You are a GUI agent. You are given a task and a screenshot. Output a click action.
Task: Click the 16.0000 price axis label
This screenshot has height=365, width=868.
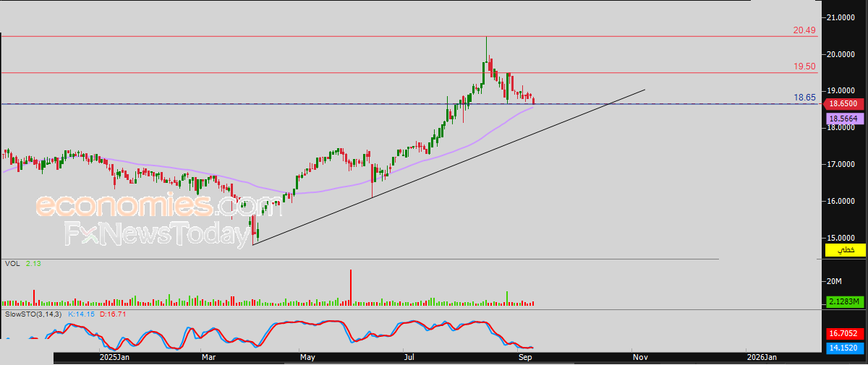click(841, 202)
